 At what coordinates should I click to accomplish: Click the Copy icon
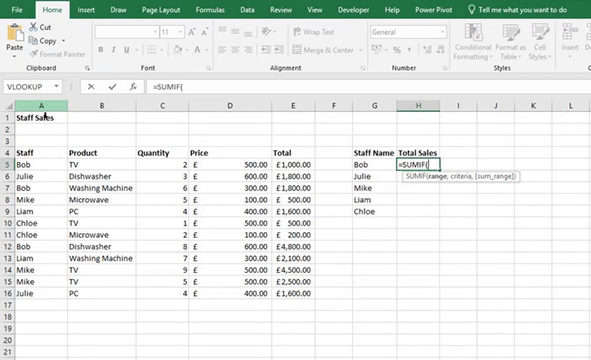(33, 40)
